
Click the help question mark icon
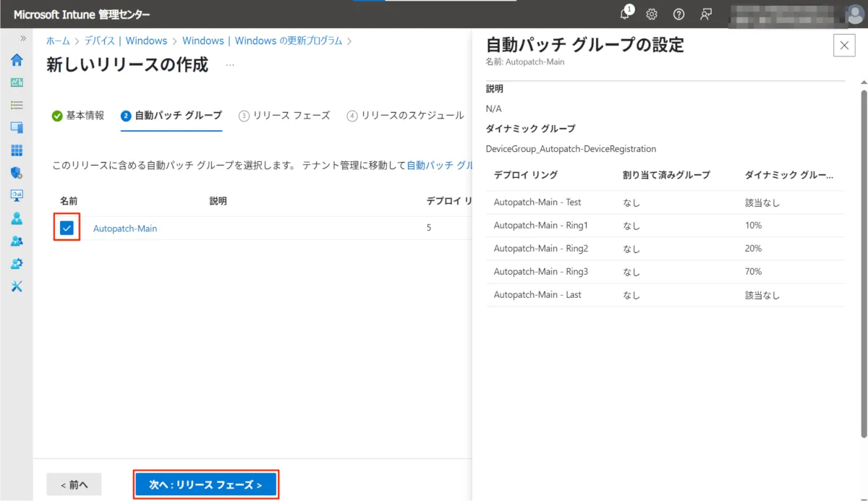coord(678,14)
